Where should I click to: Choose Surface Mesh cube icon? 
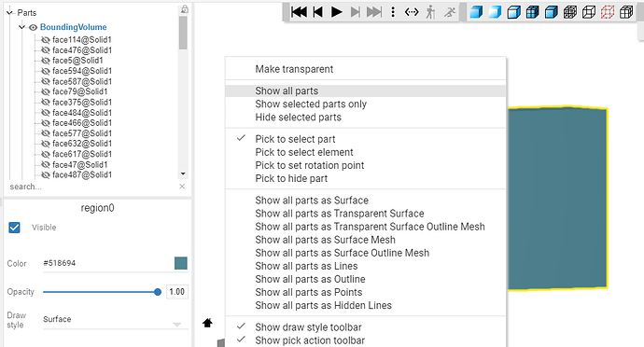click(533, 12)
